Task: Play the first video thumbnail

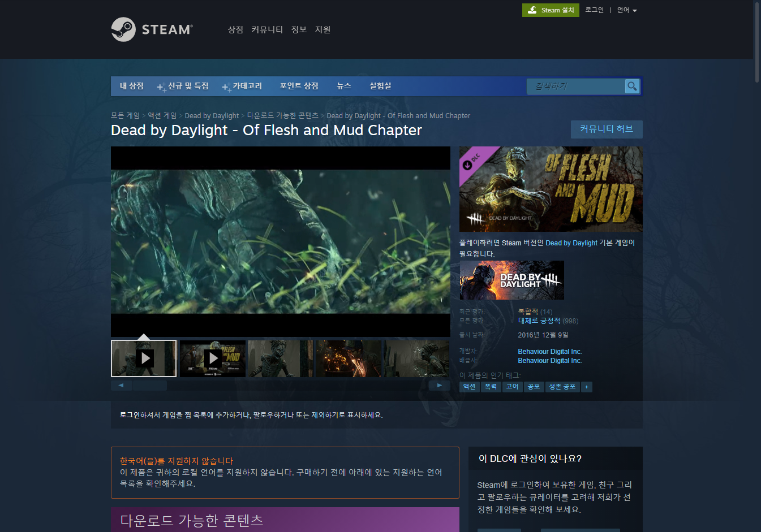Action: [x=144, y=358]
